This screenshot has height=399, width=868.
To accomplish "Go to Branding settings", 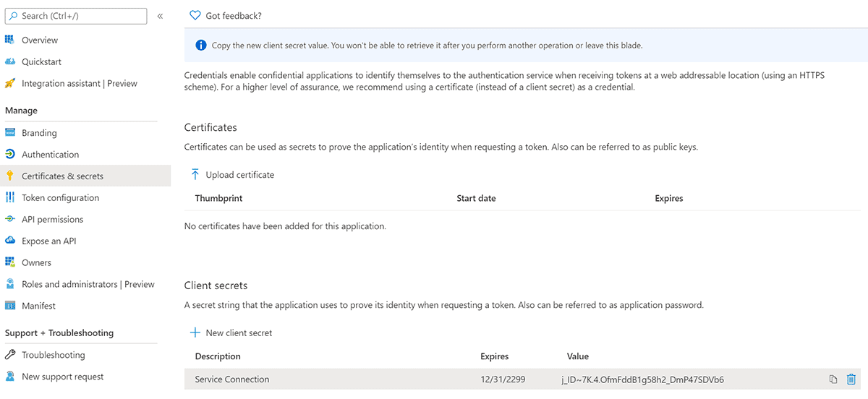I will [x=39, y=133].
